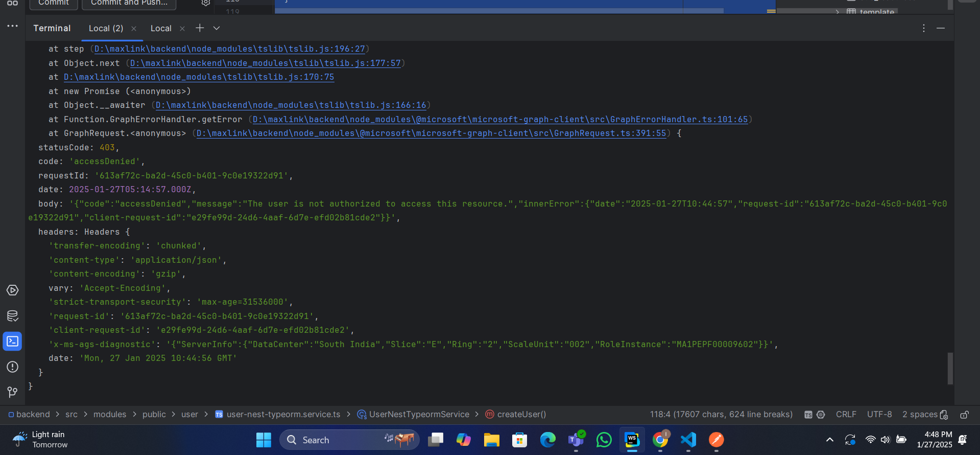The height and width of the screenshot is (455, 980).
Task: Open commit options gear icon
Action: click(205, 3)
